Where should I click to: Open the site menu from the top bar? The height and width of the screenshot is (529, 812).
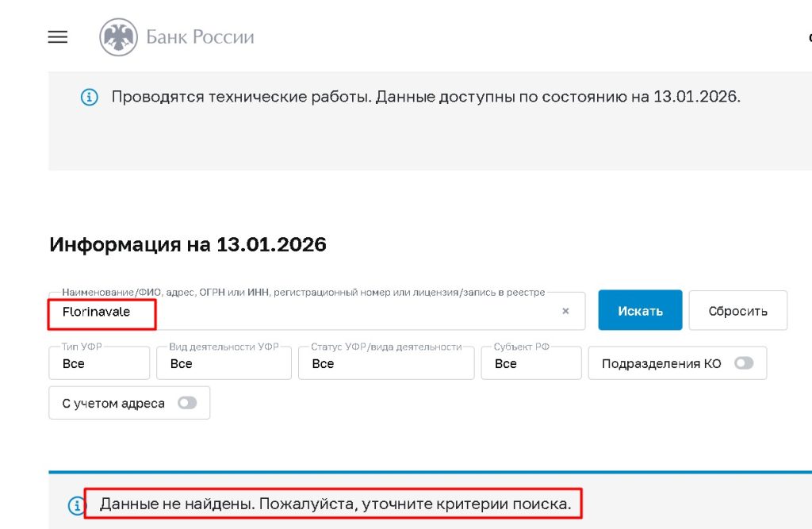[57, 36]
